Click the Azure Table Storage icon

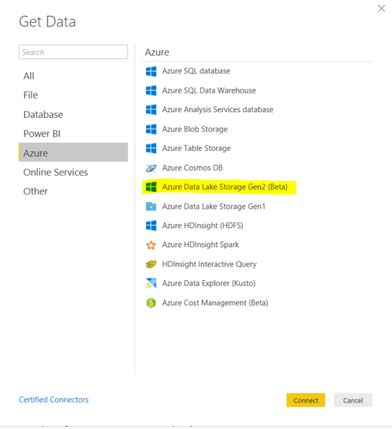(151, 148)
